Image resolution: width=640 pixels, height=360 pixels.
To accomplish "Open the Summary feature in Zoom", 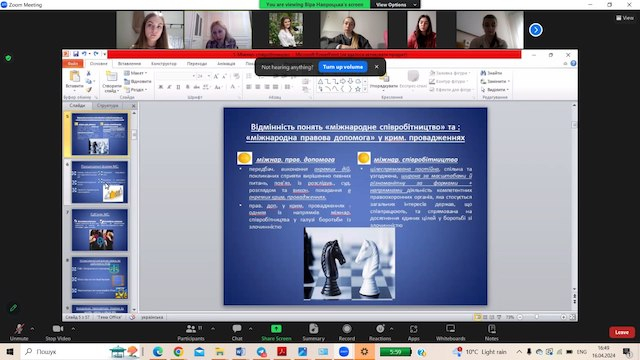I will pyautogui.click(x=313, y=332).
